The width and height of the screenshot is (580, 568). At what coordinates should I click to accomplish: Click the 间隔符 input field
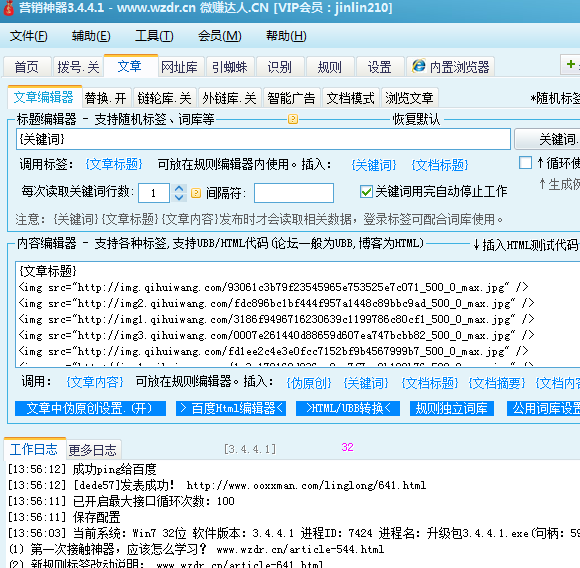(294, 193)
